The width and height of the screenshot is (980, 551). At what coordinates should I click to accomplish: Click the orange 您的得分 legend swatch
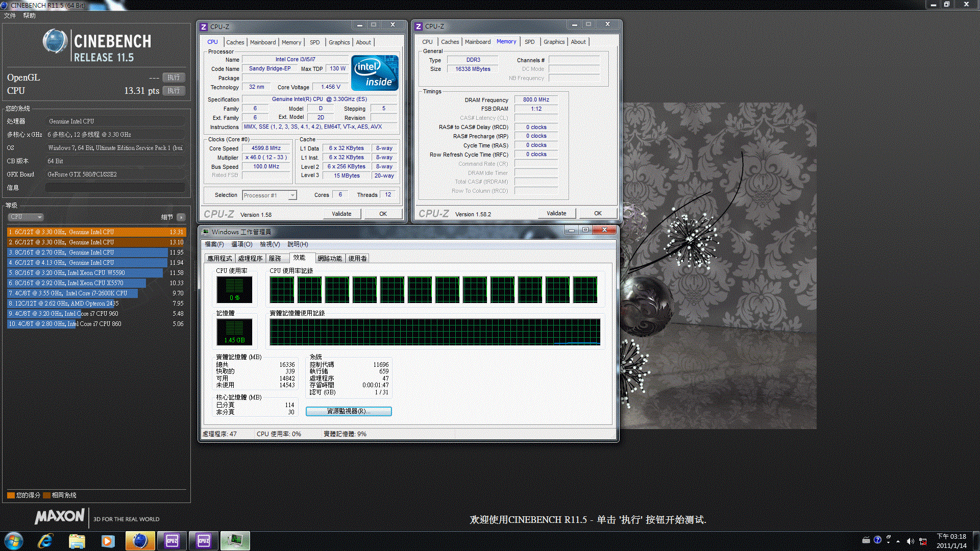coord(11,495)
